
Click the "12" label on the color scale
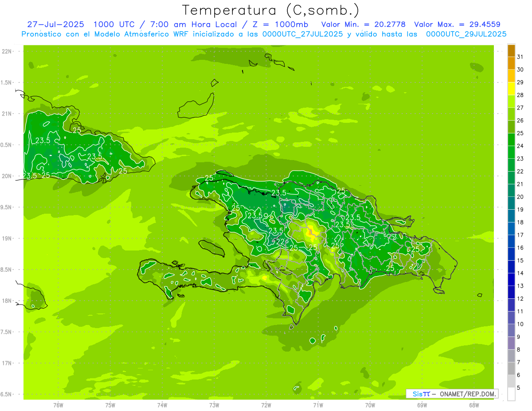point(520,299)
